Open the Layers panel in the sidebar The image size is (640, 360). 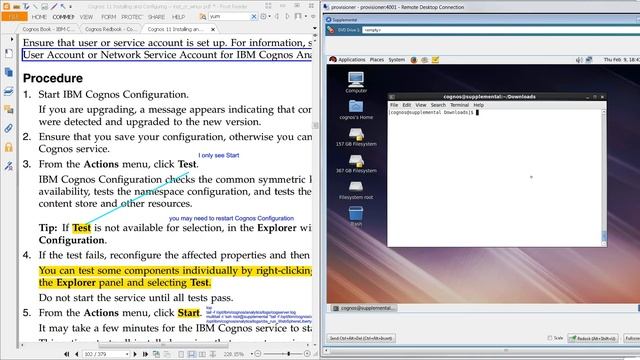pyautogui.click(x=9, y=91)
